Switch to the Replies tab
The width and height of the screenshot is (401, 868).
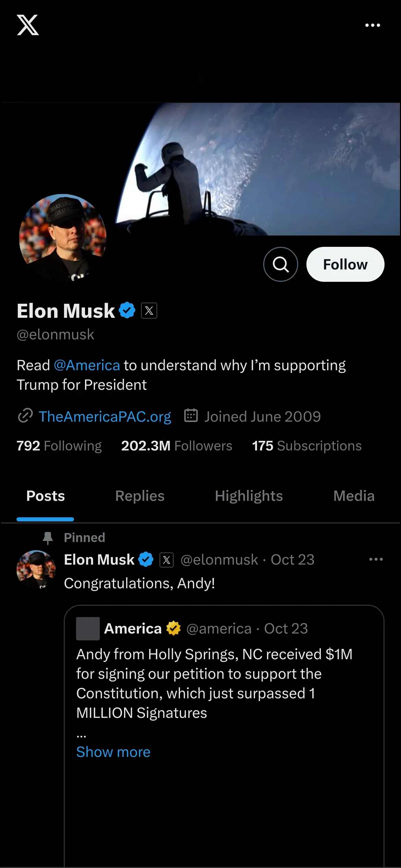coord(140,496)
